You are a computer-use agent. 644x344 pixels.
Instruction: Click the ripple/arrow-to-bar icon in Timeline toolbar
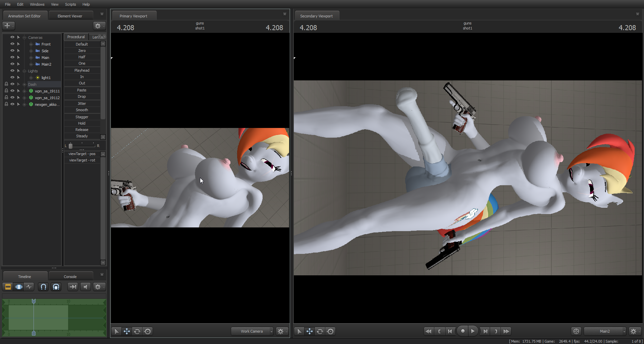(x=73, y=287)
